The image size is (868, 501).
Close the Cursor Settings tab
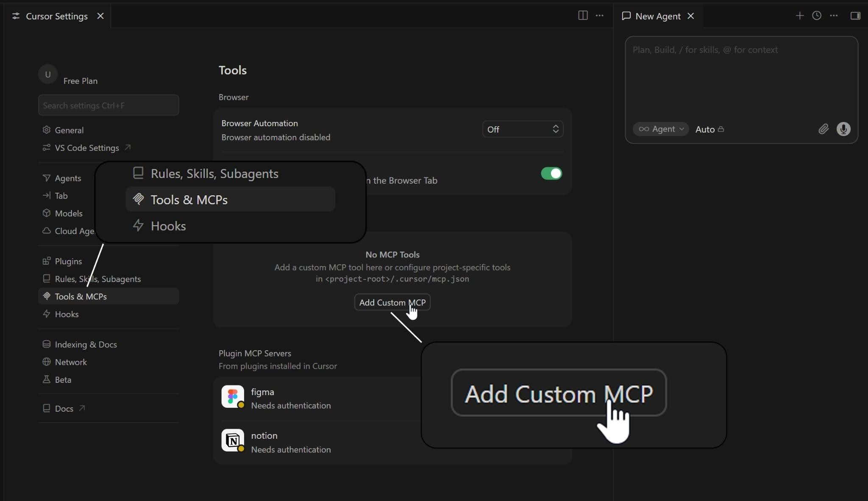click(100, 16)
